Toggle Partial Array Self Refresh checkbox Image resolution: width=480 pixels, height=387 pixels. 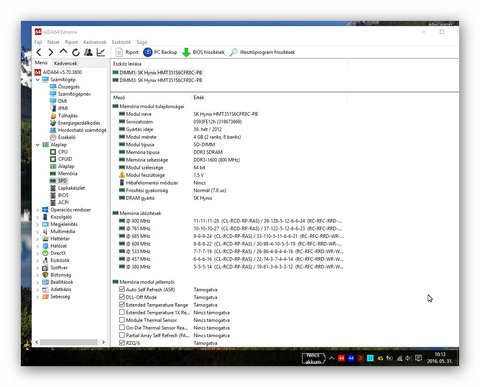(122, 335)
